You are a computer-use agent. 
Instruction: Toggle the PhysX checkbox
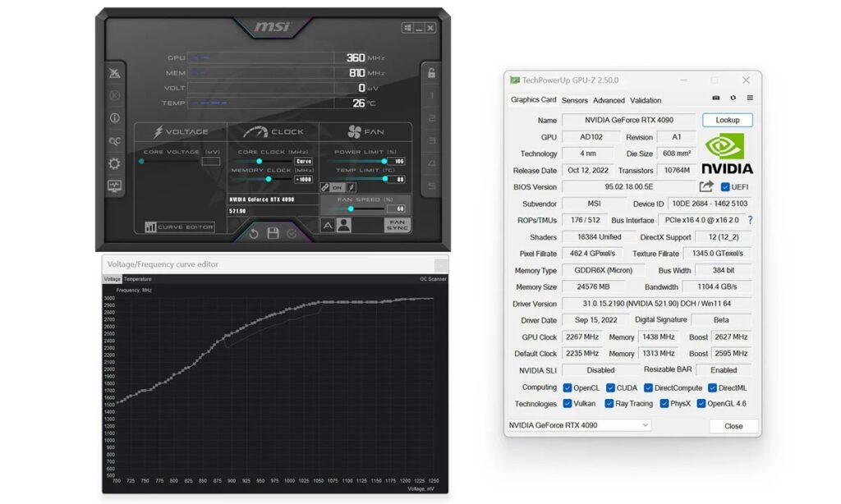(x=664, y=403)
